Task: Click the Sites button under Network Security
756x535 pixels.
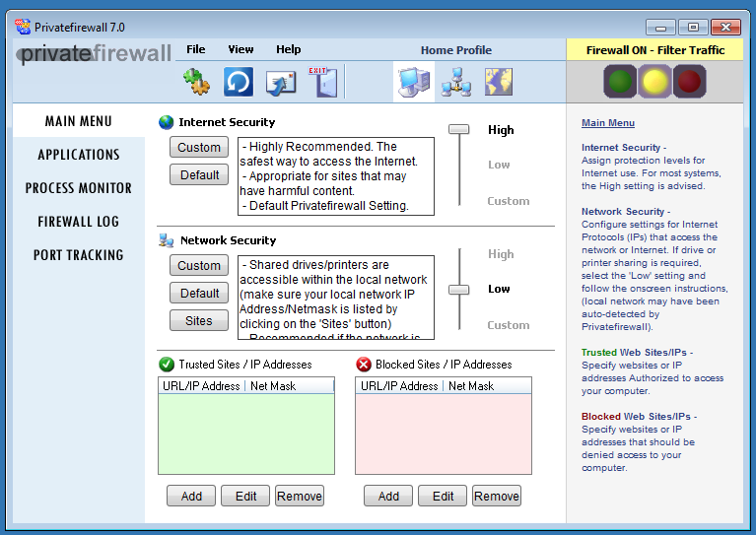Action: [199, 320]
